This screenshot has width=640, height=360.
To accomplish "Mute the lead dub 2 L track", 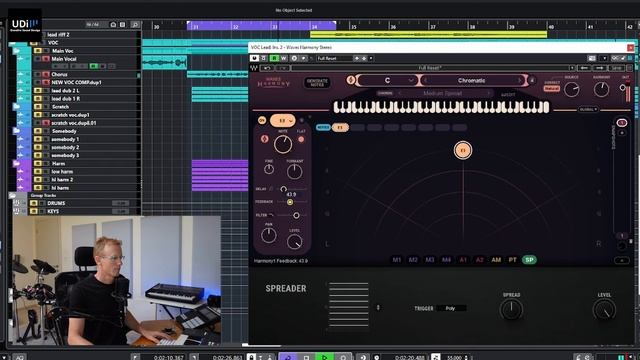I will [x=38, y=91].
